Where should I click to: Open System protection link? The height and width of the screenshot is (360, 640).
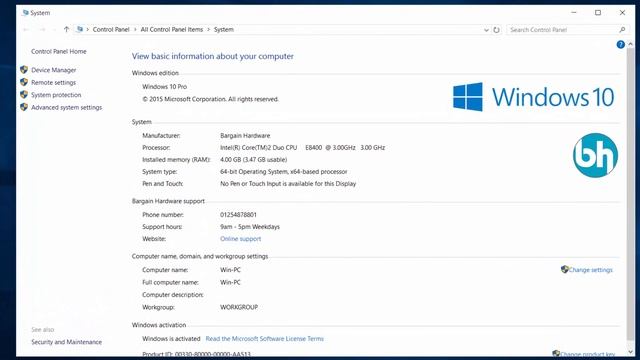56,95
